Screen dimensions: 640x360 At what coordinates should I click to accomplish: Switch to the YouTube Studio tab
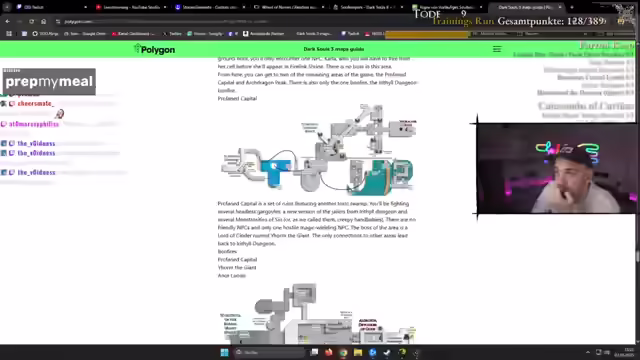click(x=131, y=7)
